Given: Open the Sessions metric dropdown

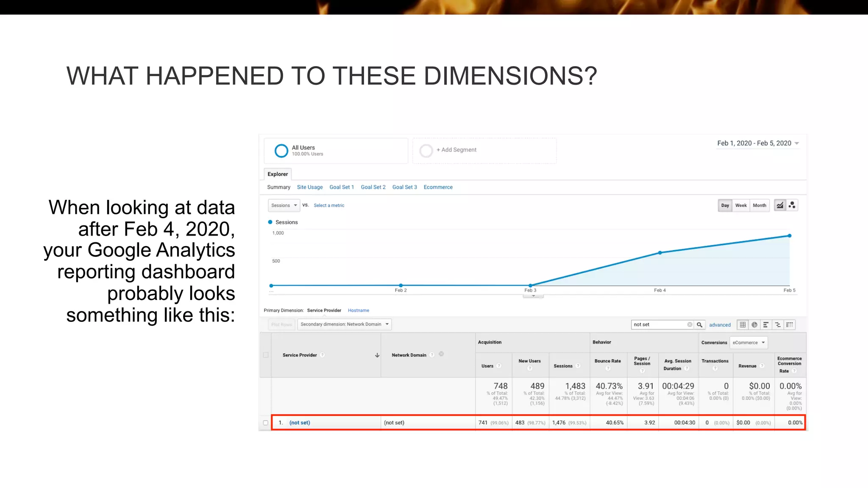Looking at the screenshot, I should [x=284, y=205].
